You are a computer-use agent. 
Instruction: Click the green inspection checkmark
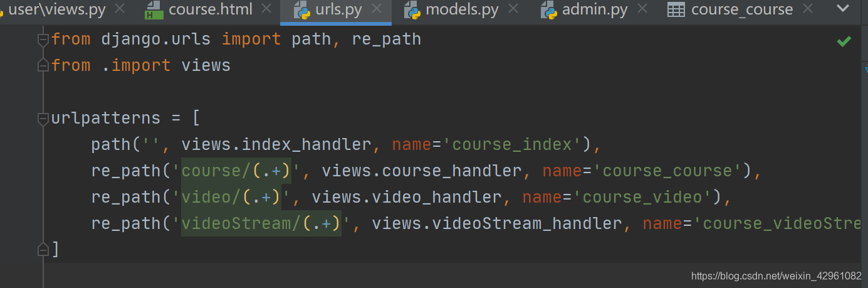pos(844,41)
